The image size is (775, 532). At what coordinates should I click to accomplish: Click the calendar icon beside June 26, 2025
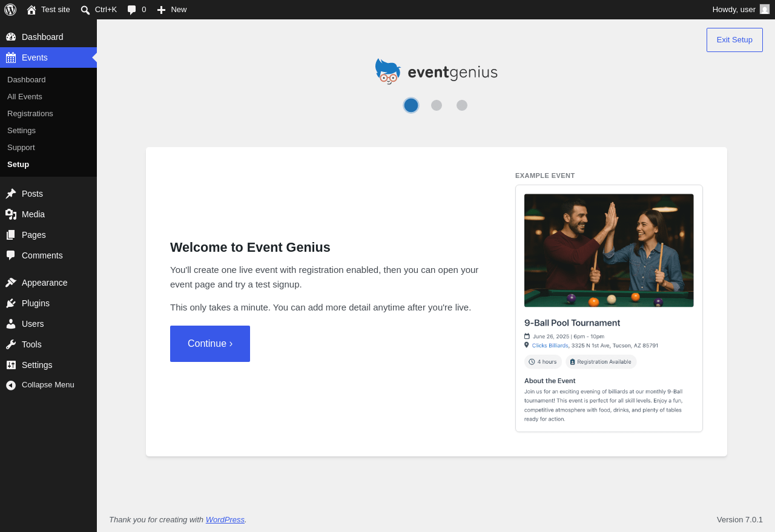click(x=527, y=336)
